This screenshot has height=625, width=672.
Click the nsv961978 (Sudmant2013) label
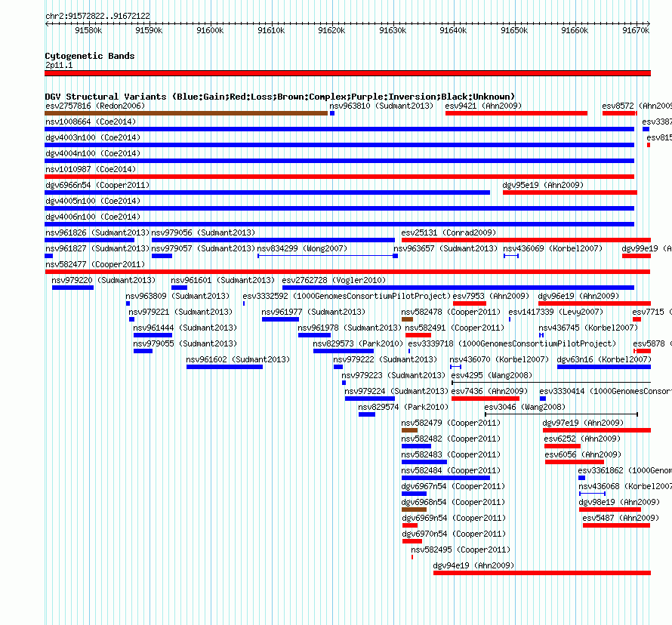pos(350,328)
